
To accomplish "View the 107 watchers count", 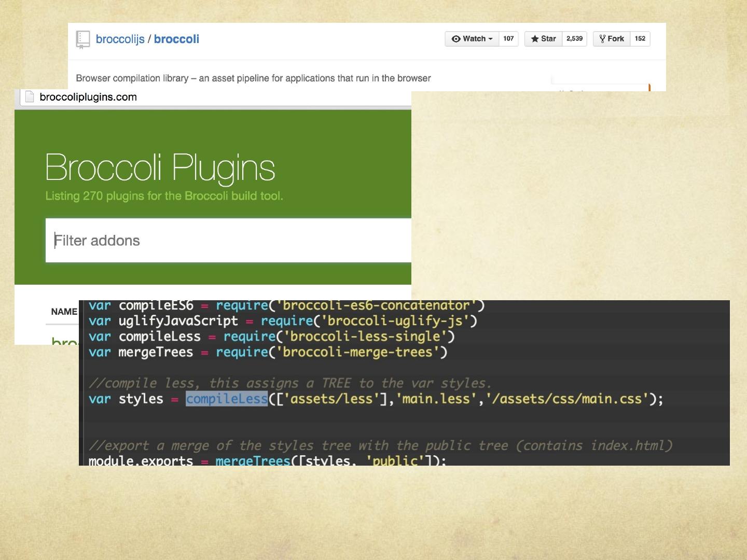I will click(x=508, y=39).
